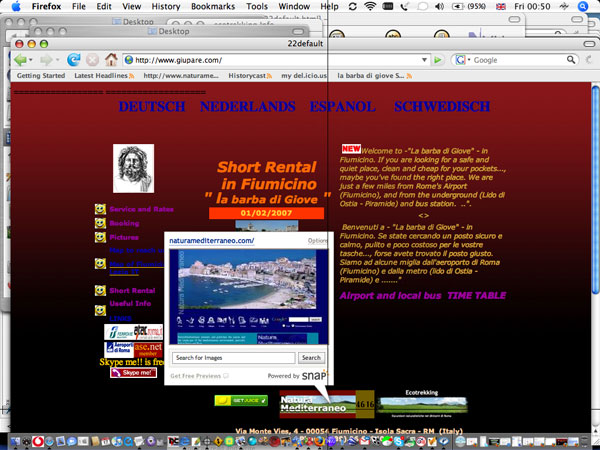This screenshot has width=600, height=450.
Task: Click the Forward navigation arrow
Action: coord(46,60)
